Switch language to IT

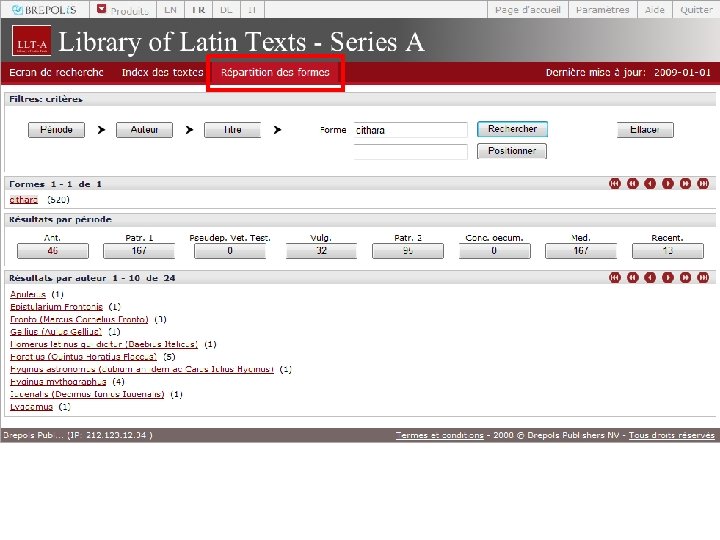(x=252, y=10)
